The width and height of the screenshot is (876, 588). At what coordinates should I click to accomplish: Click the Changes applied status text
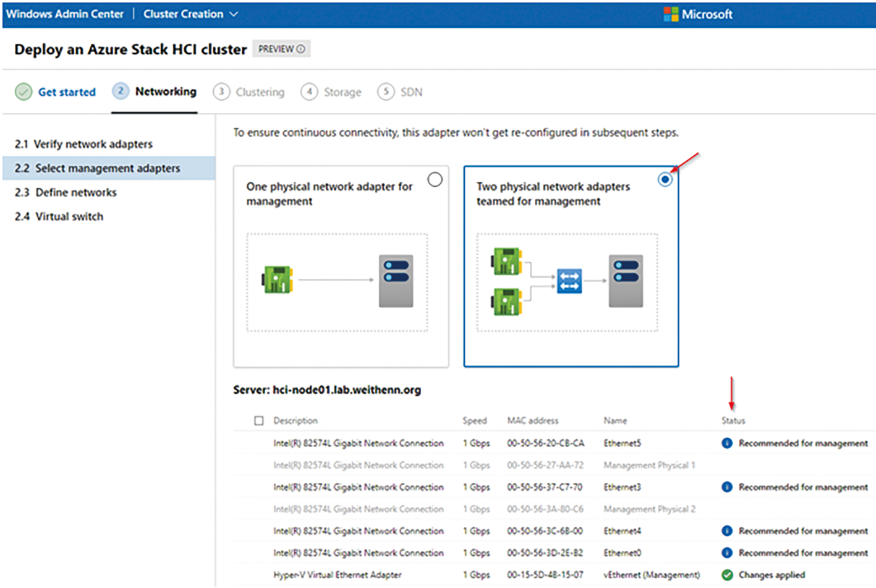(x=772, y=575)
